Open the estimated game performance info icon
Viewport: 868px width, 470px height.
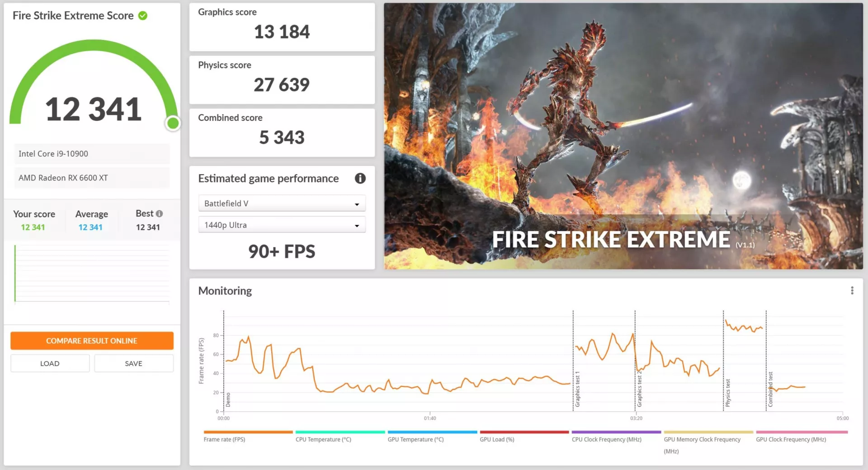coord(360,178)
